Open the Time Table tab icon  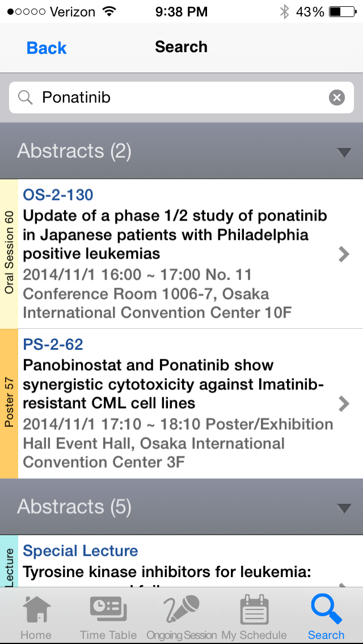click(x=108, y=610)
